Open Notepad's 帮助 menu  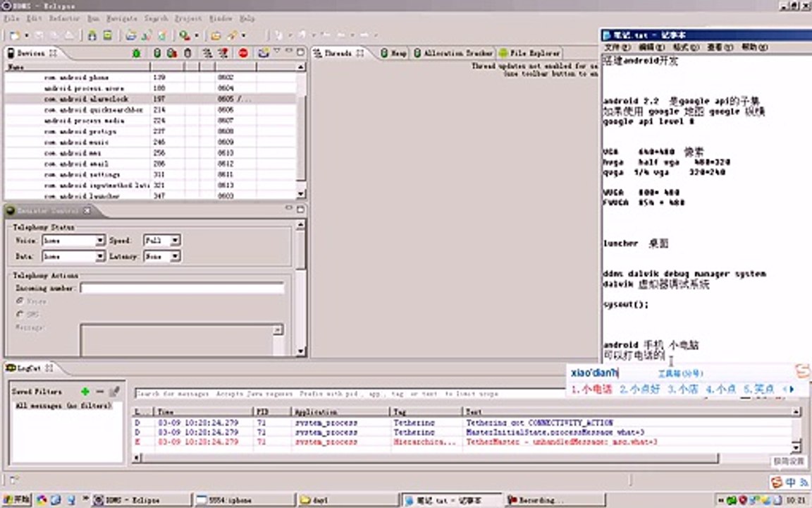755,47
